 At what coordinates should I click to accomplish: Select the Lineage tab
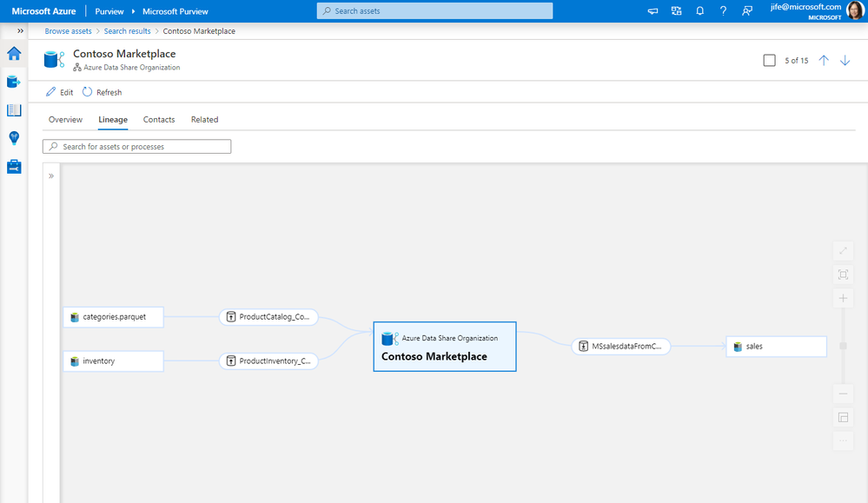point(113,120)
